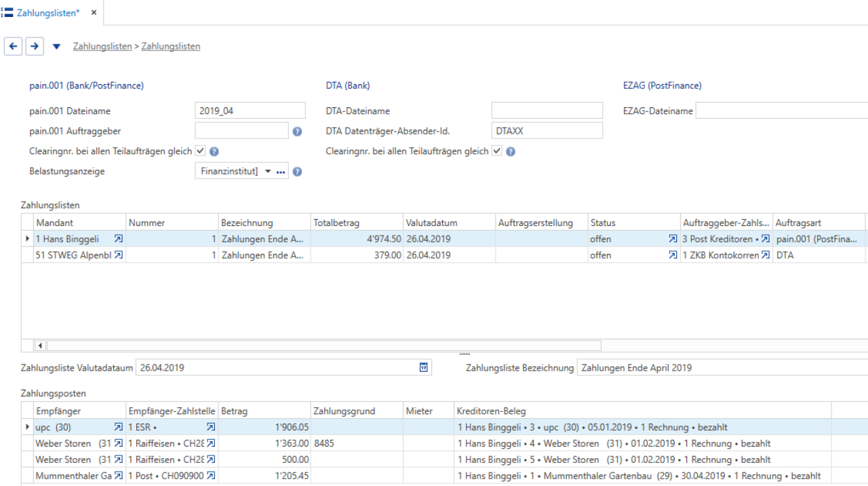Click into the EZAG-Dateiname field

pos(781,111)
